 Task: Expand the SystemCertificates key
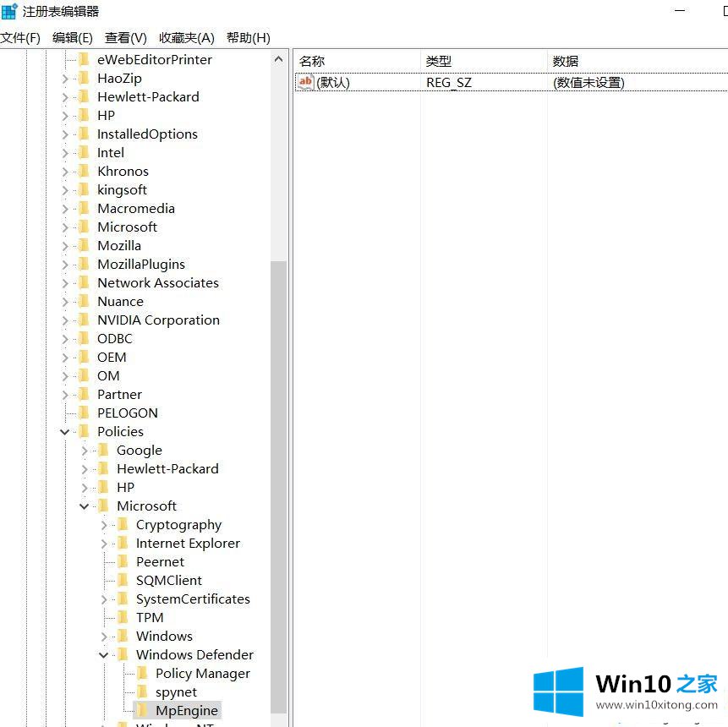(x=104, y=599)
